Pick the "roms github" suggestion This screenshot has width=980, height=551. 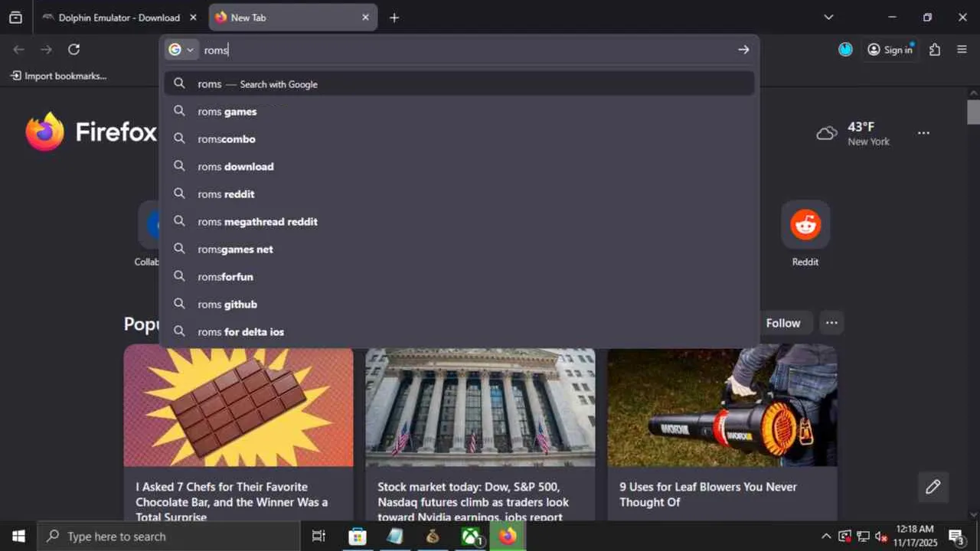point(459,305)
